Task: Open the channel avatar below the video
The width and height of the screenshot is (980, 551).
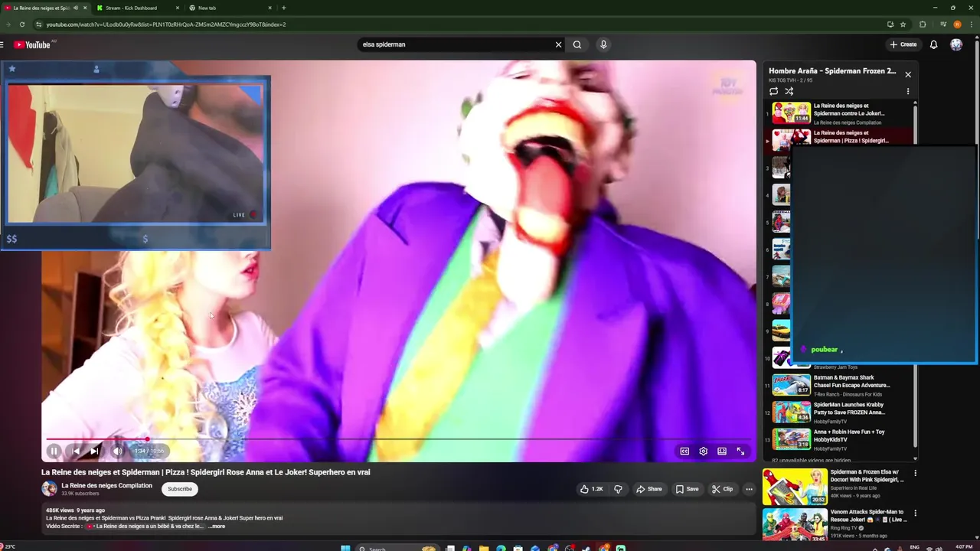Action: coord(49,489)
